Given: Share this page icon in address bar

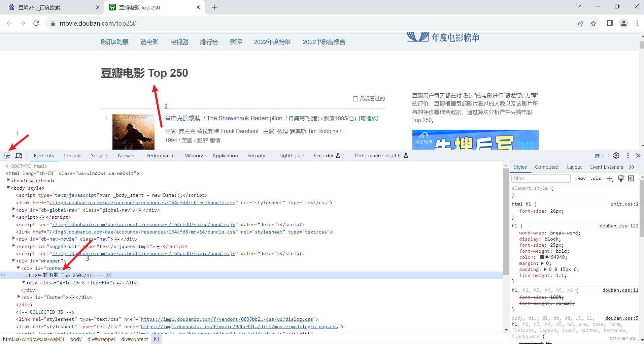Looking at the screenshot, I should (x=580, y=23).
